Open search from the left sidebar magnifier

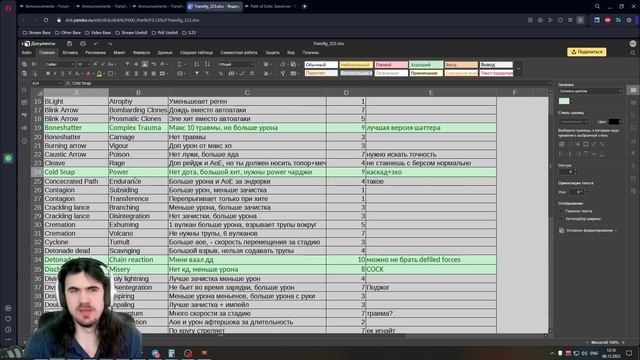point(24,90)
